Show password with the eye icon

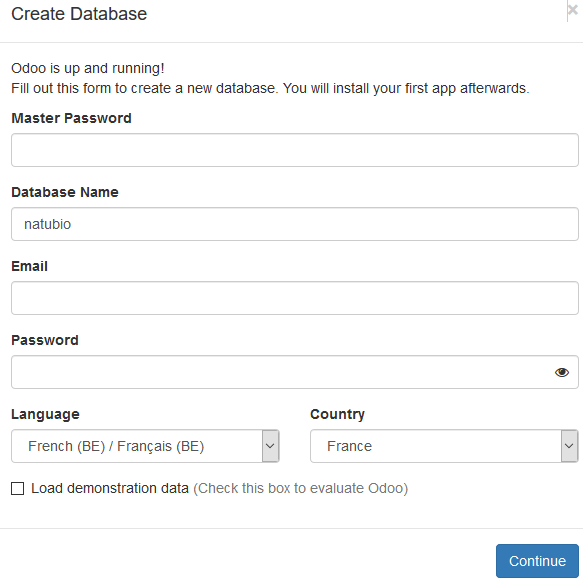pos(561,372)
